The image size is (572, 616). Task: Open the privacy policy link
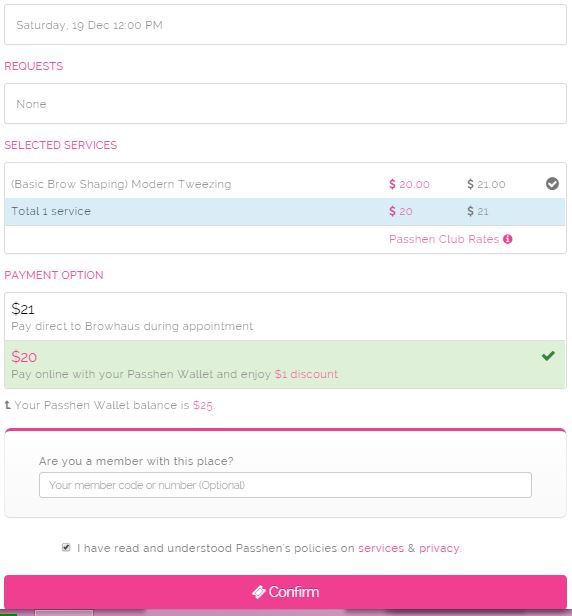pos(440,548)
